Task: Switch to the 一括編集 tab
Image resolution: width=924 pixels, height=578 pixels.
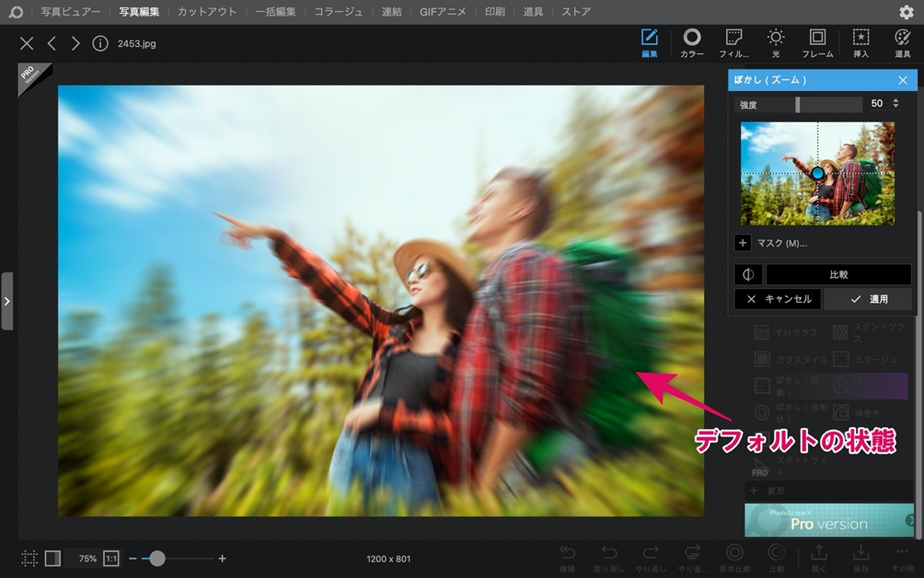Action: [x=276, y=12]
